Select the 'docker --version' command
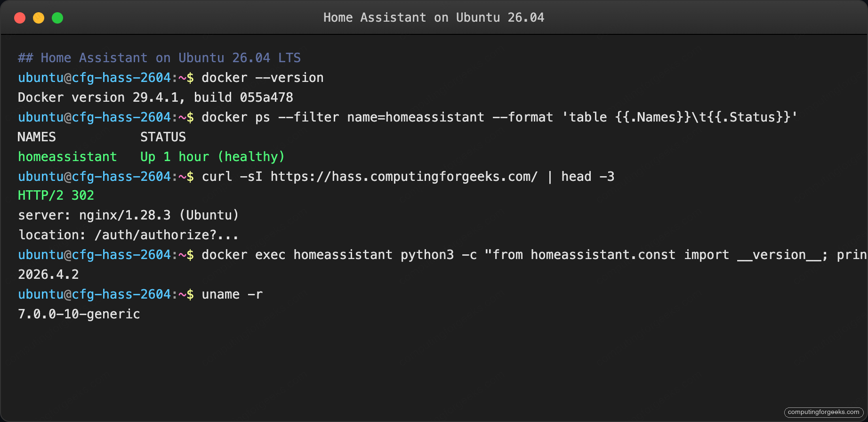 pyautogui.click(x=263, y=78)
